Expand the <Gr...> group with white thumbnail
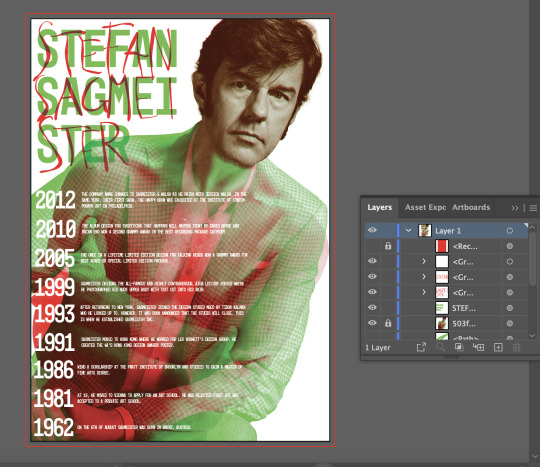The height and width of the screenshot is (467, 540). [x=424, y=261]
